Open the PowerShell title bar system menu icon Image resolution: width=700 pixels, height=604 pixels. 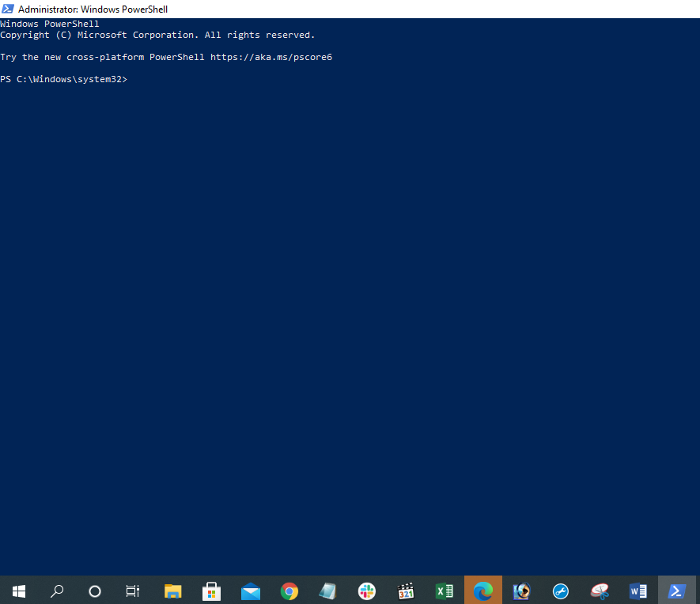8,9
